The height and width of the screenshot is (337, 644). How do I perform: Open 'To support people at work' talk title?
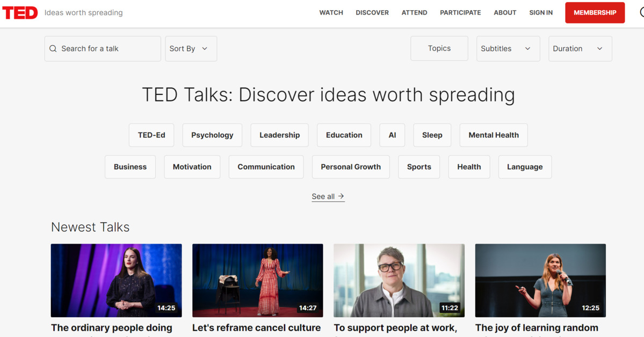coord(395,328)
